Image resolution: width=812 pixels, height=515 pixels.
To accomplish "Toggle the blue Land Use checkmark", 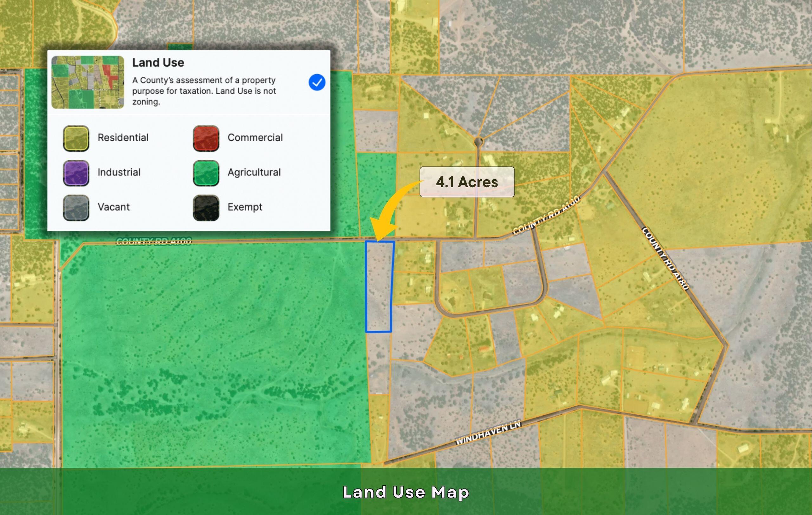I will pyautogui.click(x=317, y=83).
